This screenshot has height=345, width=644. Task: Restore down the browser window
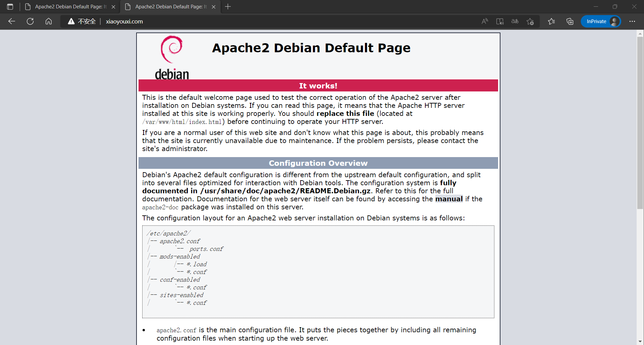pyautogui.click(x=615, y=7)
